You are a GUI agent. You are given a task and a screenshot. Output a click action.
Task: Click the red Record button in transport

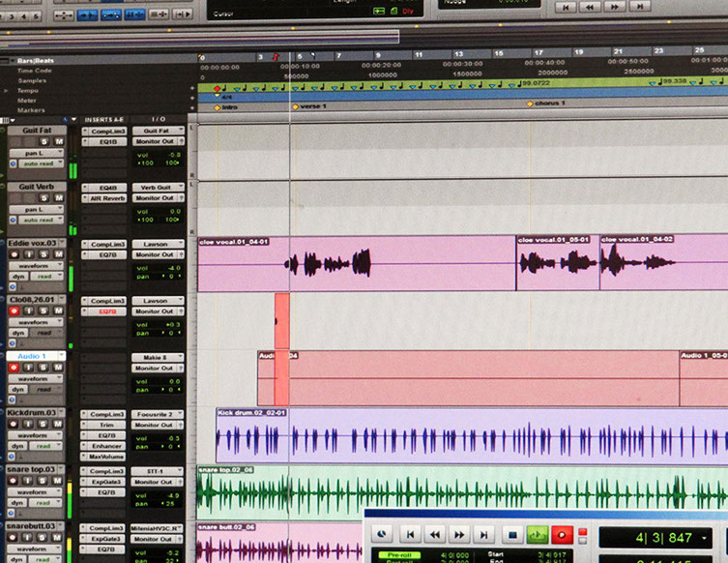click(562, 534)
